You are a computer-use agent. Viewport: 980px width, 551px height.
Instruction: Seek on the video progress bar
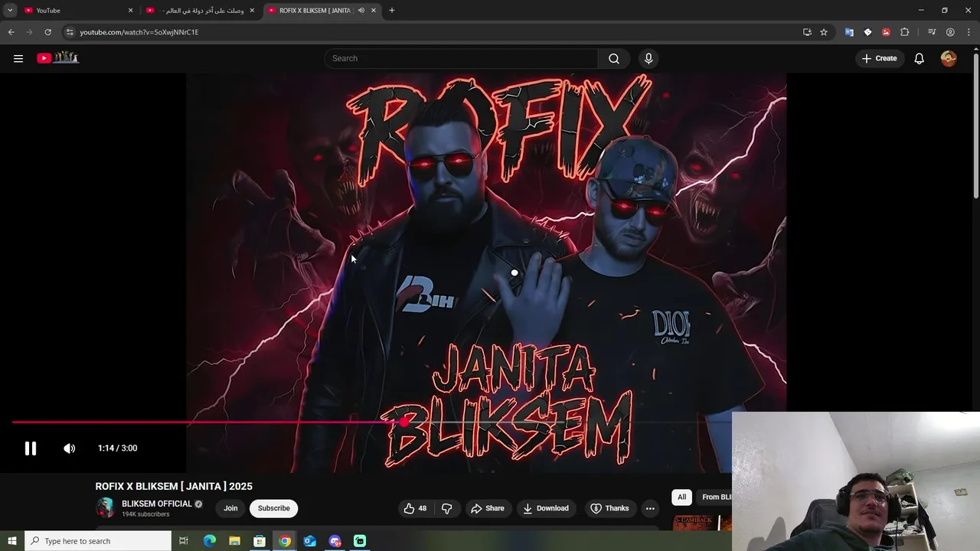[490, 422]
